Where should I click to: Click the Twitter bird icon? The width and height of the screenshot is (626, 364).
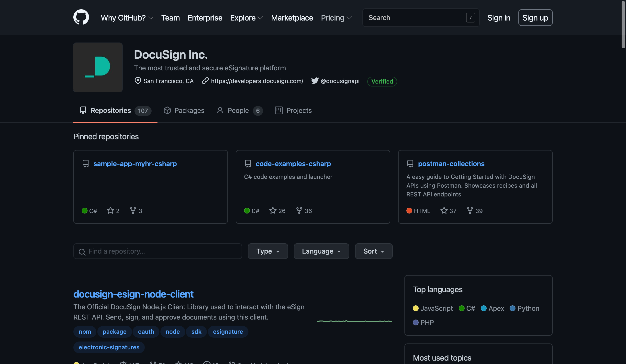click(x=314, y=81)
